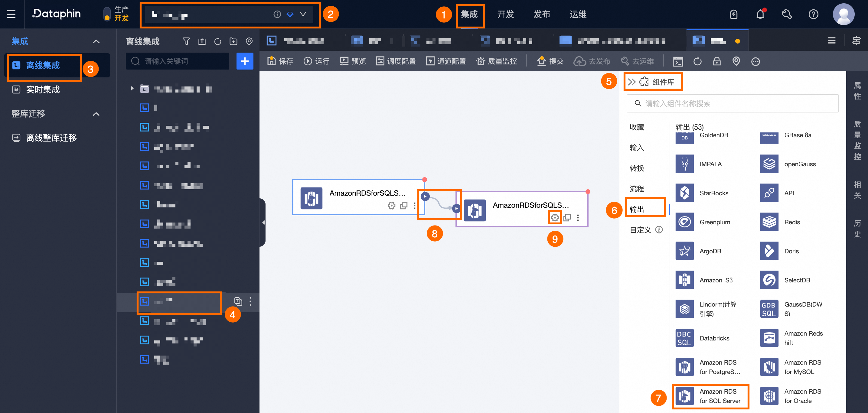
Task: Open the help question-mark icon
Action: coord(814,14)
